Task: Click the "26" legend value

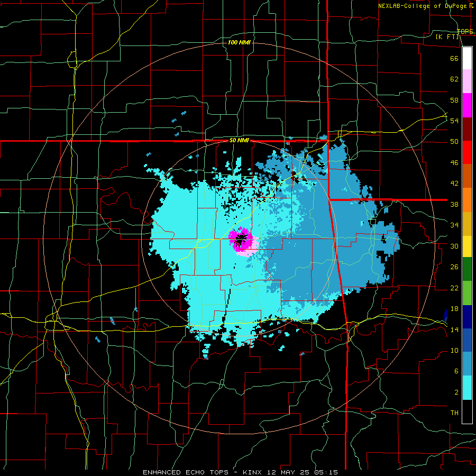Action: click(x=454, y=267)
